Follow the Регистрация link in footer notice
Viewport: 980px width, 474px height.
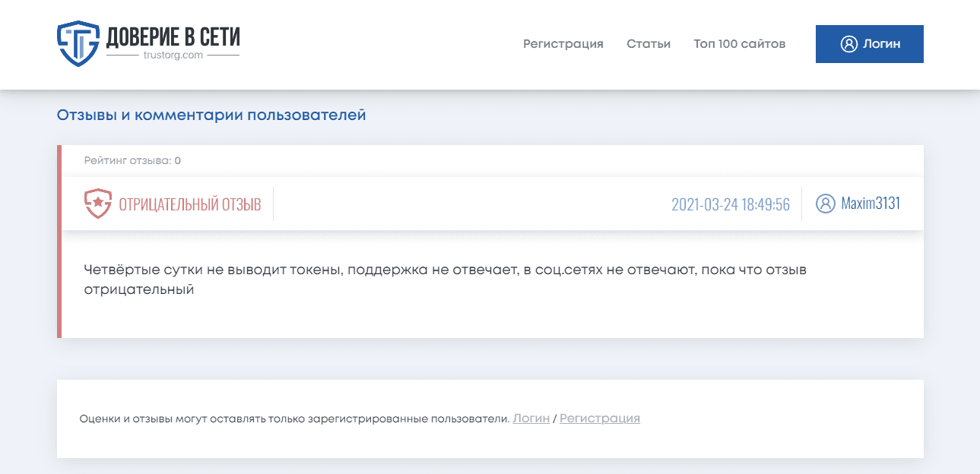click(x=599, y=419)
